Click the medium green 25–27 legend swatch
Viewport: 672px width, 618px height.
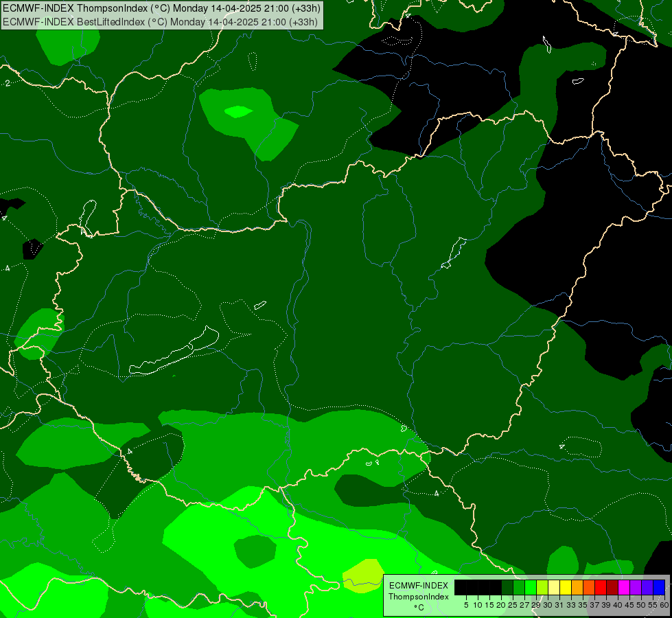coord(519,587)
